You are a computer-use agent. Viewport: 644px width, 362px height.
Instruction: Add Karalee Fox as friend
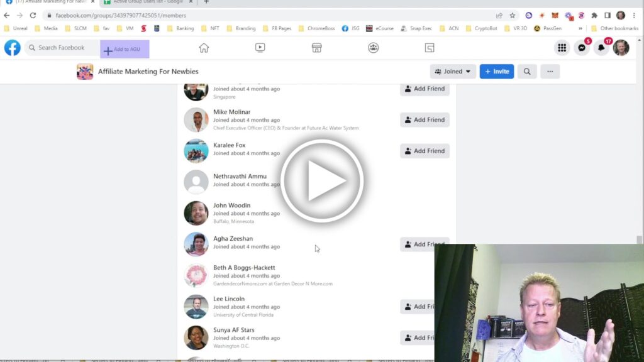(425, 151)
